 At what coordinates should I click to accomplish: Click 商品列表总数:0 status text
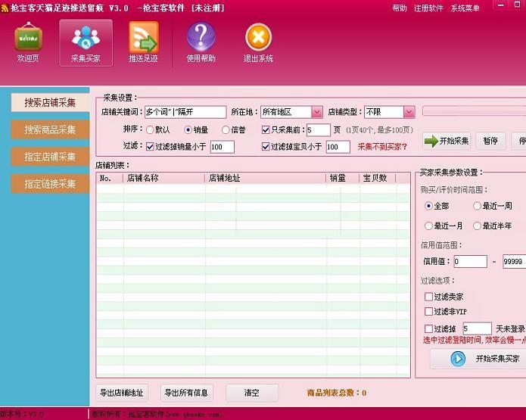[337, 393]
